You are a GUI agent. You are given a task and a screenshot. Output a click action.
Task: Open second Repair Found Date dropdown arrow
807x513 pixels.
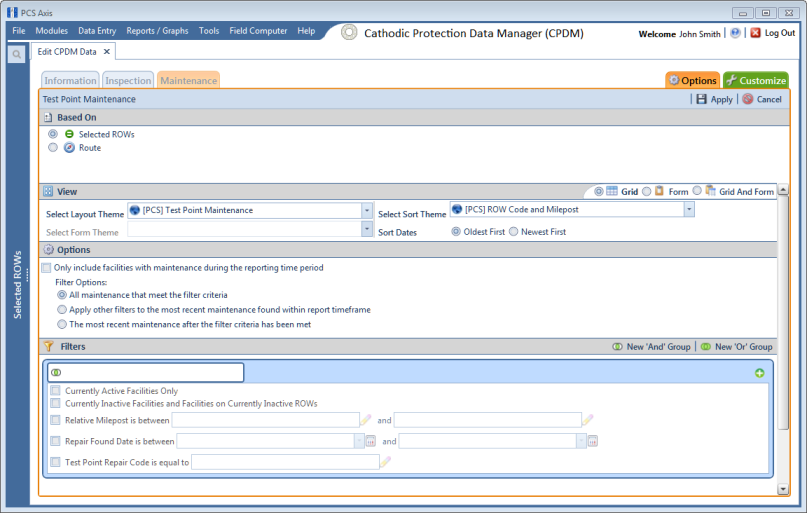click(x=581, y=441)
